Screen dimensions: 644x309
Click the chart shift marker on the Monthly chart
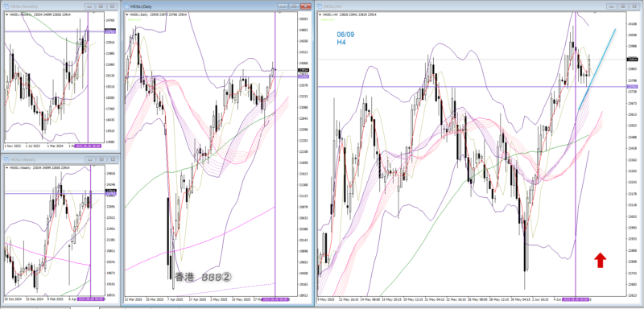[93, 13]
